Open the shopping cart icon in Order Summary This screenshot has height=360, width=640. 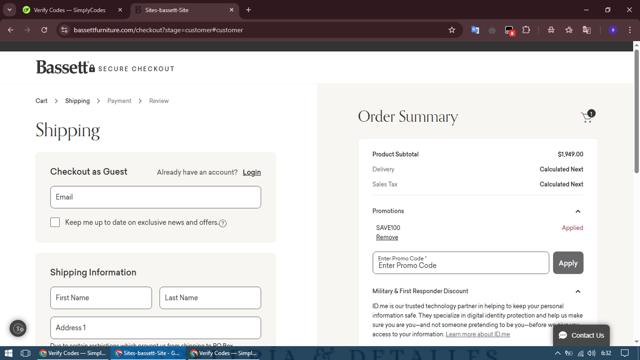[x=588, y=117]
